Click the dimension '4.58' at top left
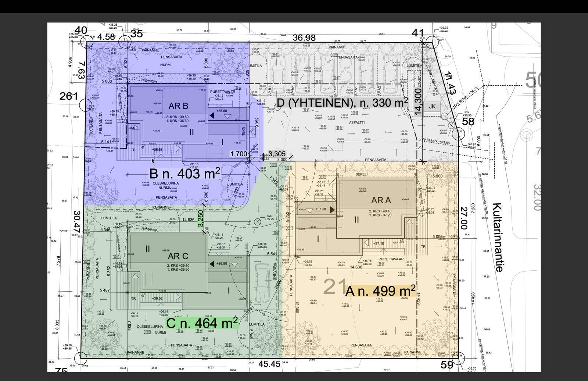The width and height of the screenshot is (588, 381). [107, 37]
